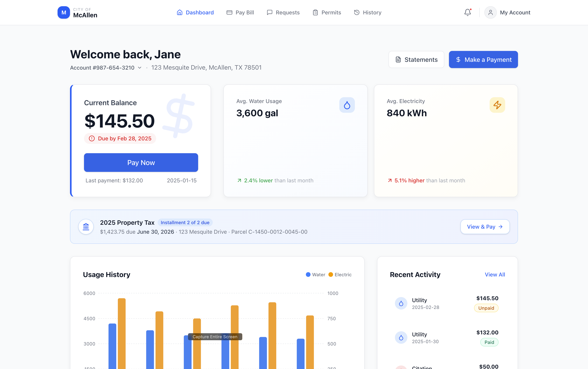Click the property tax building icon

(x=86, y=227)
